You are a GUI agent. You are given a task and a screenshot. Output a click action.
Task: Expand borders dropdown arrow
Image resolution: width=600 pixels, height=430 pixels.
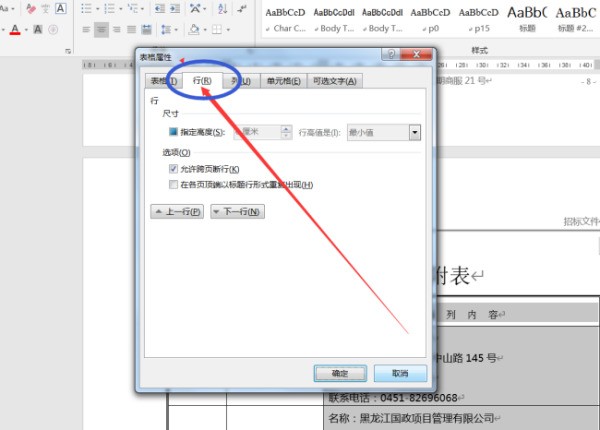point(228,30)
